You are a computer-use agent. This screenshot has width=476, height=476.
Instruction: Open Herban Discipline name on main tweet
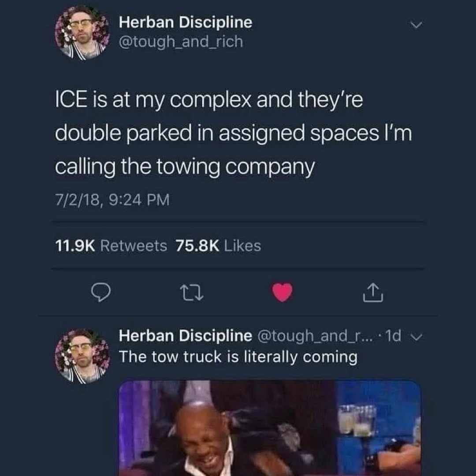click(x=186, y=22)
